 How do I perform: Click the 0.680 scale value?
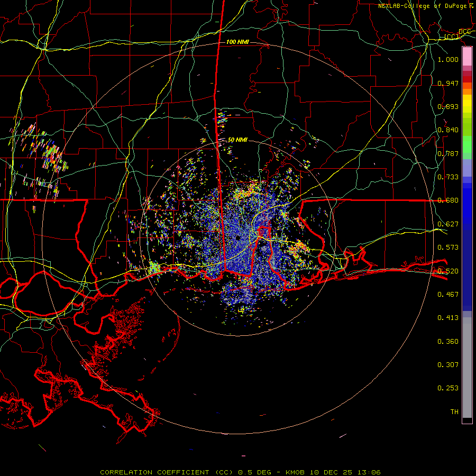click(x=448, y=200)
